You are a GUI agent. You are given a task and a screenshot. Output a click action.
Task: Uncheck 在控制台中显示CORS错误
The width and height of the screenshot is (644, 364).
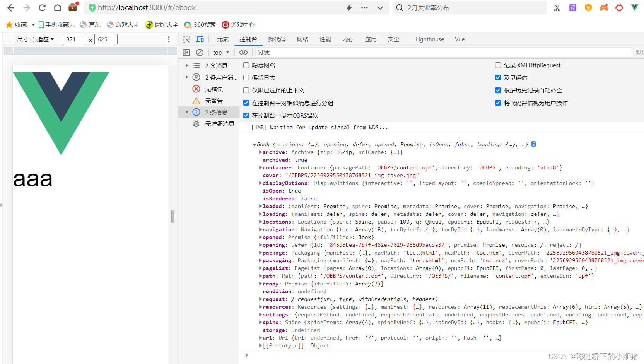(x=246, y=116)
